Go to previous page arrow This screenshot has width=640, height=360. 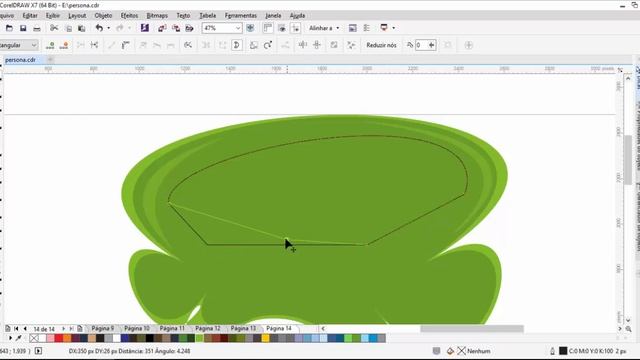tap(25, 329)
